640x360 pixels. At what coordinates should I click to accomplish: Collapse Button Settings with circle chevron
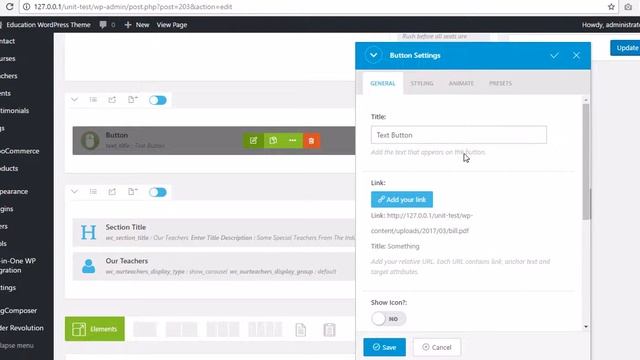pos(373,55)
